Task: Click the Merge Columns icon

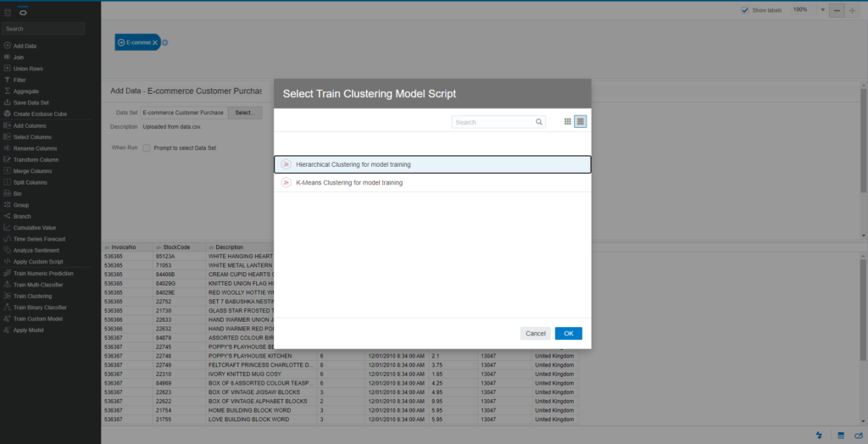Action: point(7,171)
